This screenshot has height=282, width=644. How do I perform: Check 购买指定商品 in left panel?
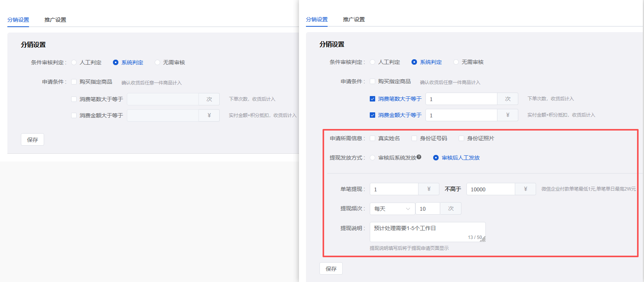(x=74, y=82)
